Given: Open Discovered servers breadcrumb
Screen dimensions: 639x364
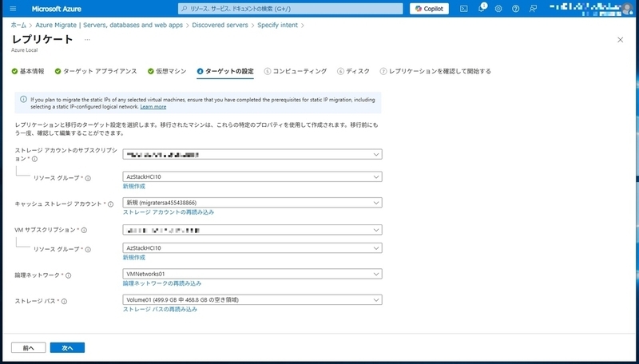Looking at the screenshot, I should (220, 25).
